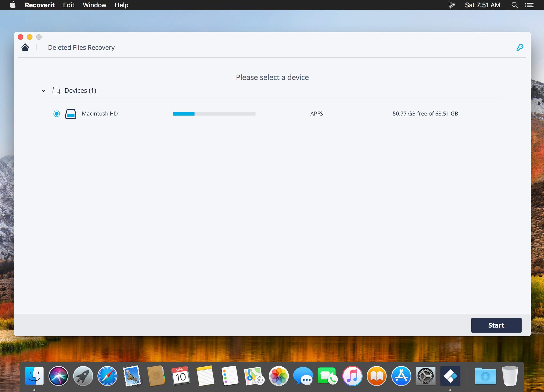544x392 pixels.
Task: Open the Recoverit application menu
Action: click(x=40, y=5)
